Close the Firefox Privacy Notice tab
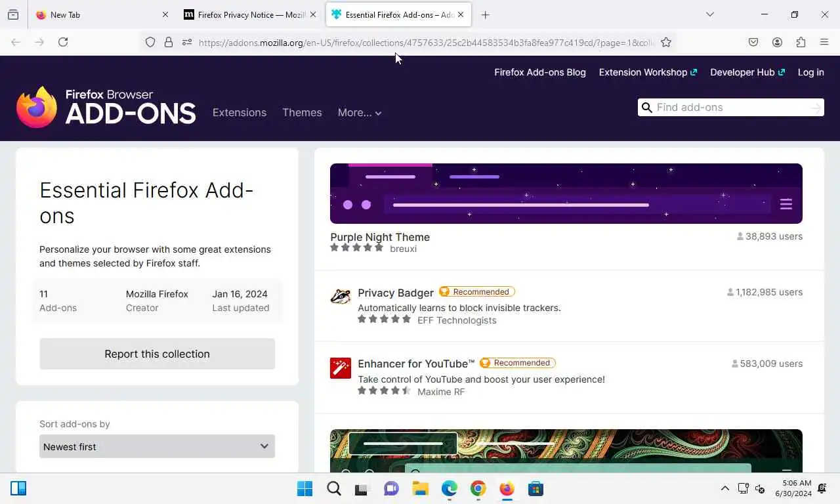840x504 pixels. coord(313,14)
